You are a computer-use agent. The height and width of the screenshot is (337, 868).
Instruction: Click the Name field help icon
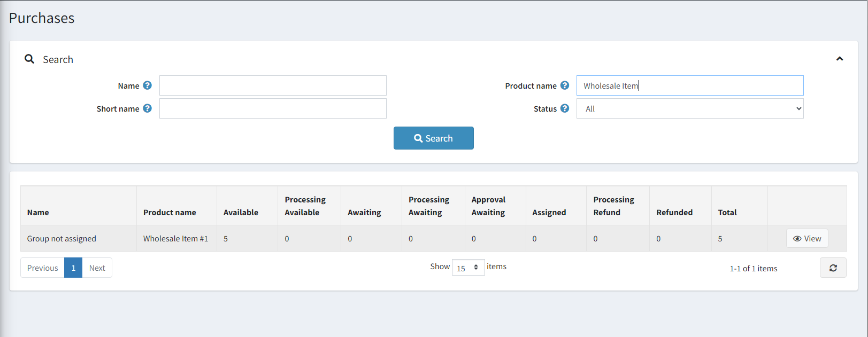[x=148, y=85]
